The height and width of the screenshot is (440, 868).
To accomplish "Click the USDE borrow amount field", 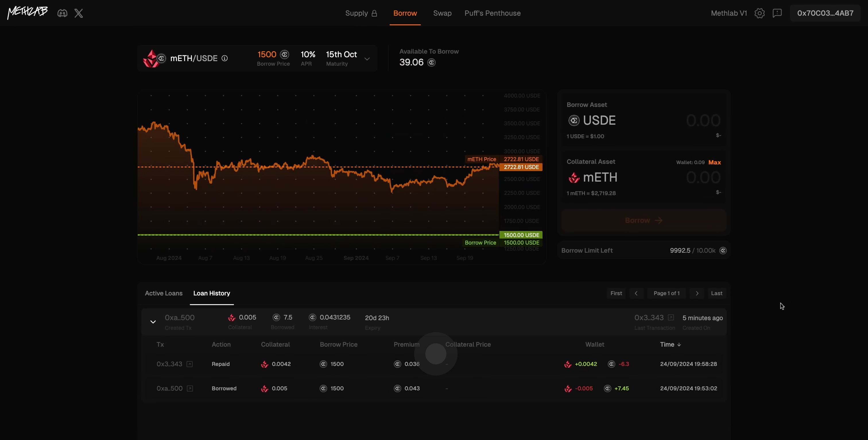I will tap(703, 120).
